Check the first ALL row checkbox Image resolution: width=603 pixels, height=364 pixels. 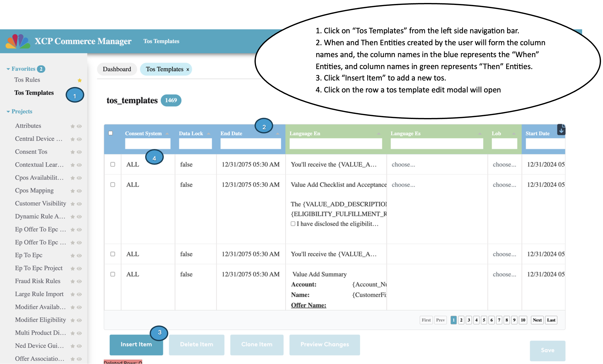113,164
